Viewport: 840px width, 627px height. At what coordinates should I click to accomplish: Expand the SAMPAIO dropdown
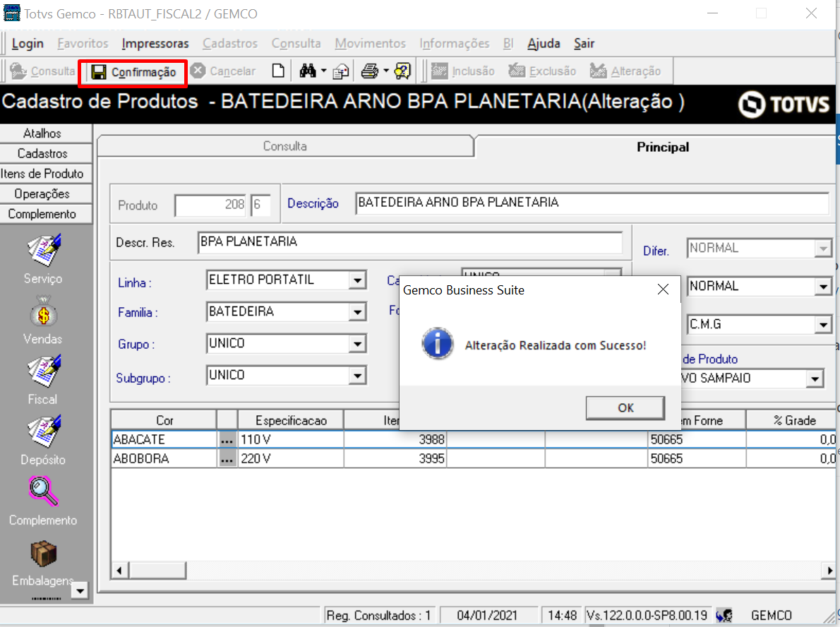click(x=815, y=378)
